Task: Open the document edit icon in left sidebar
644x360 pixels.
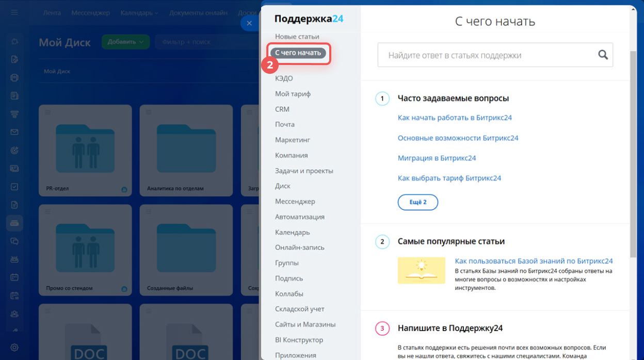Action: pos(14,60)
